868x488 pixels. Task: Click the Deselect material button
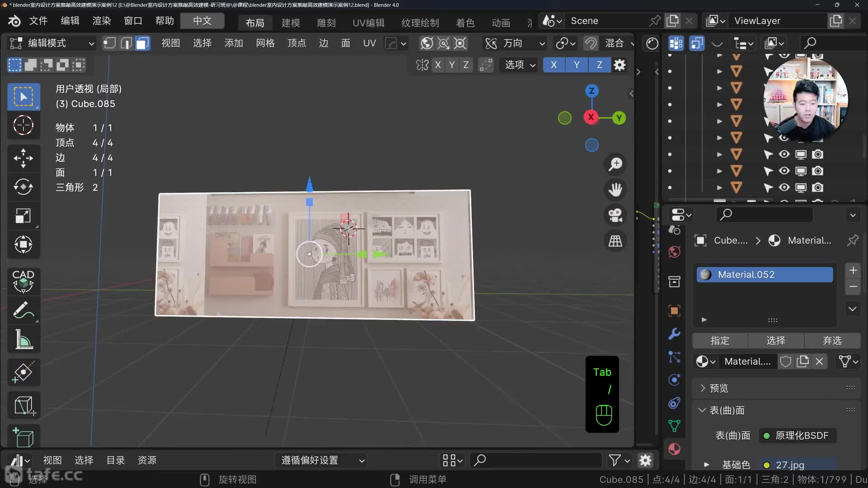tap(832, 341)
